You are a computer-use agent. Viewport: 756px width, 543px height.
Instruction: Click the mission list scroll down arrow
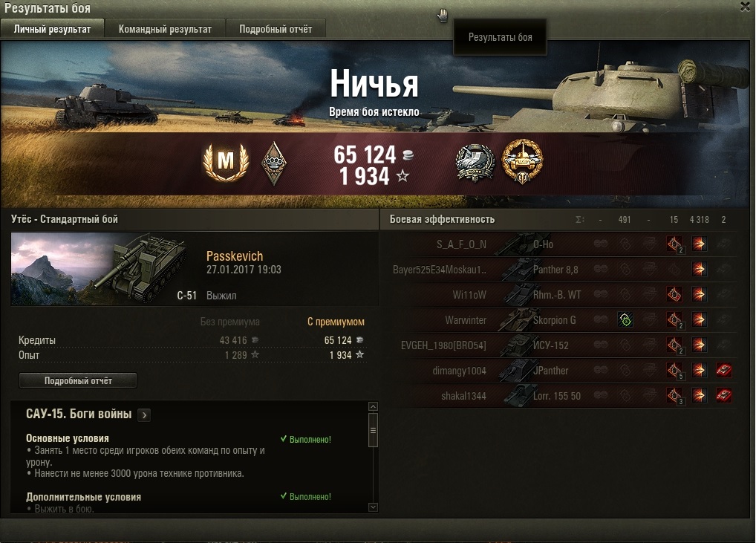373,507
